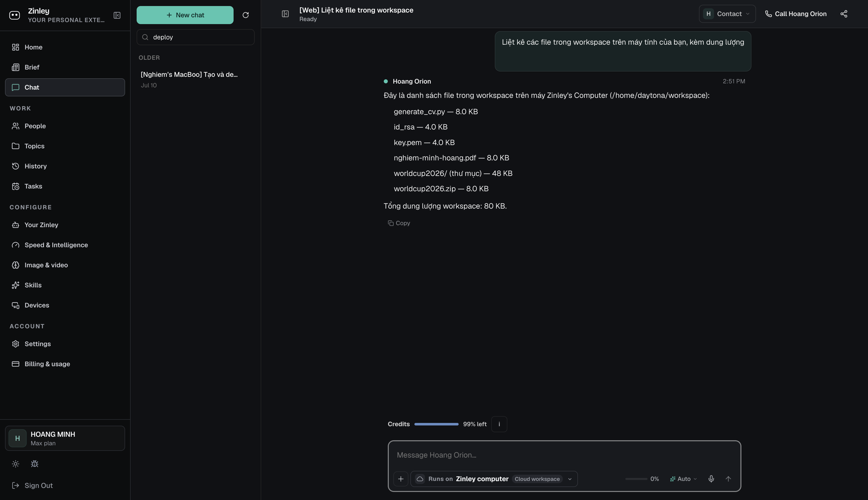Click the Billing & usage card icon

click(x=16, y=364)
